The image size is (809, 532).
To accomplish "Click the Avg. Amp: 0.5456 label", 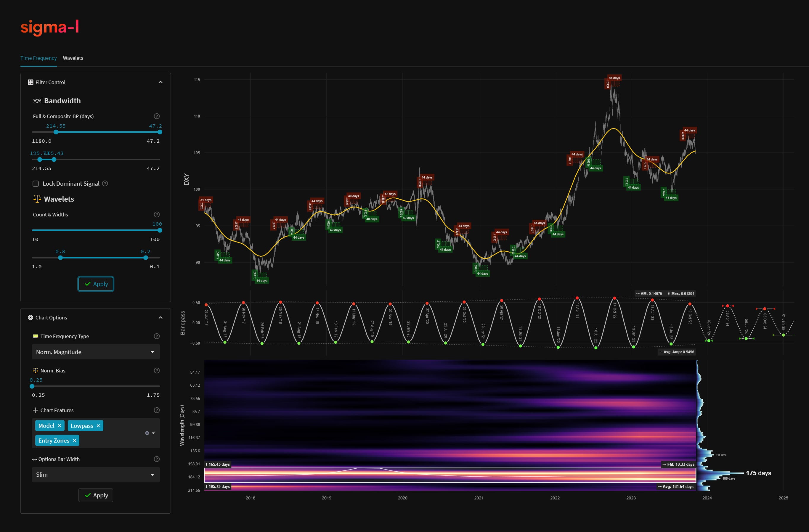I will (x=677, y=352).
